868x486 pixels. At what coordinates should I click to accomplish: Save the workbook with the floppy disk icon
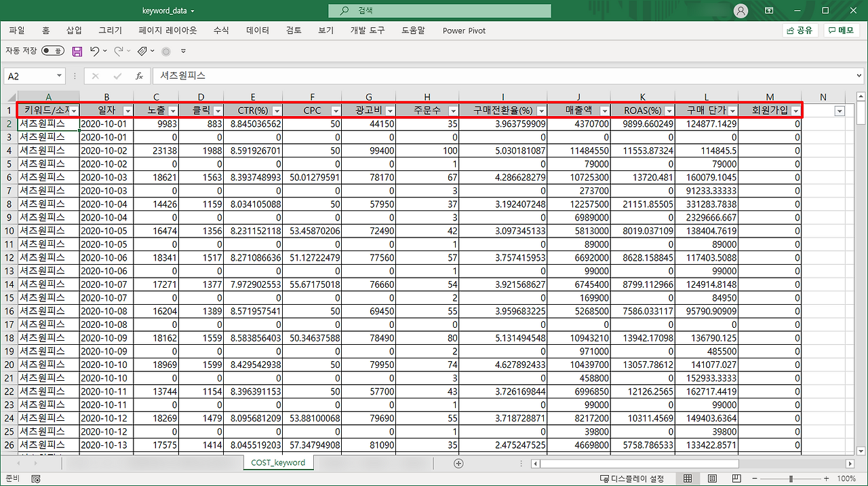(x=77, y=52)
